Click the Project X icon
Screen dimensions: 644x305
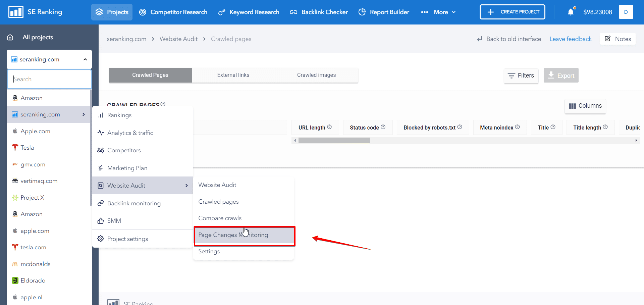(15, 198)
